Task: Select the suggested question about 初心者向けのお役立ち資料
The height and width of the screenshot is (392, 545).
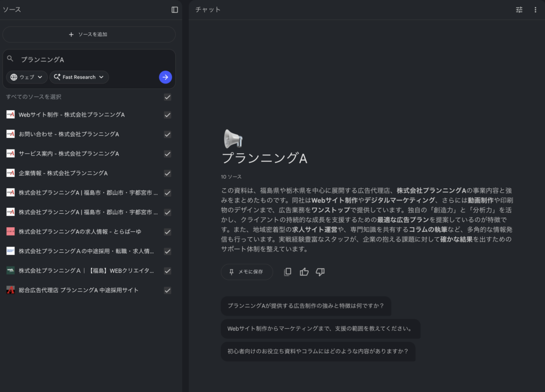Action: pos(318,352)
